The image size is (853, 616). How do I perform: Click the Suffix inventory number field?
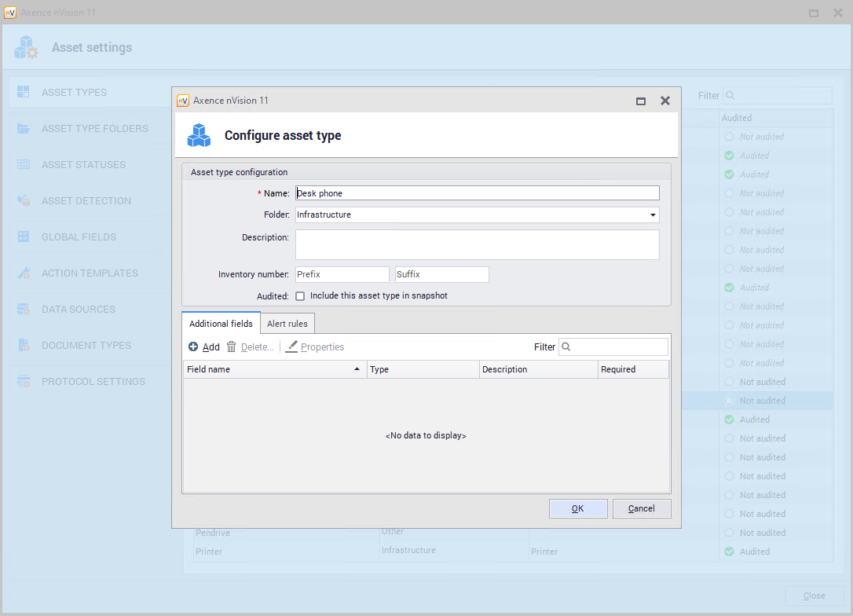click(441, 274)
